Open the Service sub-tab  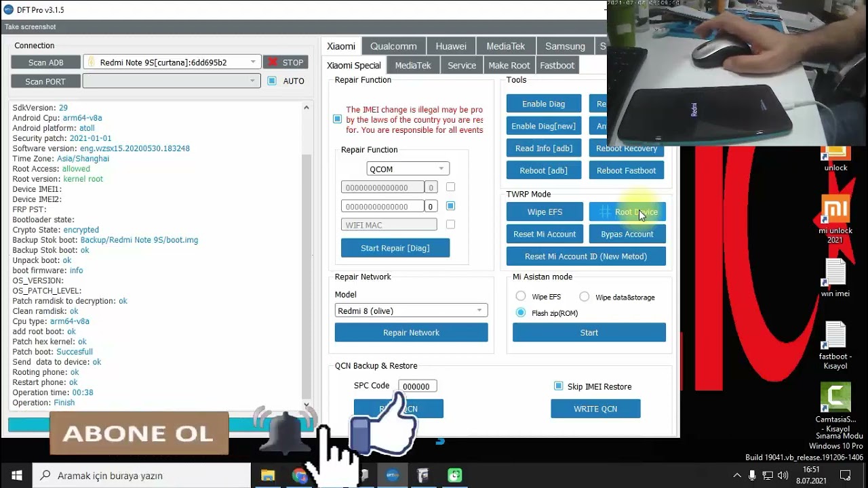pyautogui.click(x=462, y=65)
